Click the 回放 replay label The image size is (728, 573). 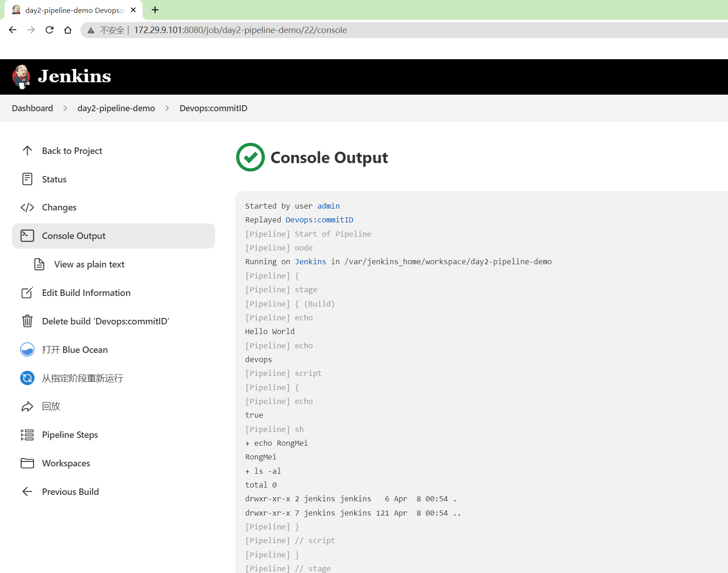[51, 406]
